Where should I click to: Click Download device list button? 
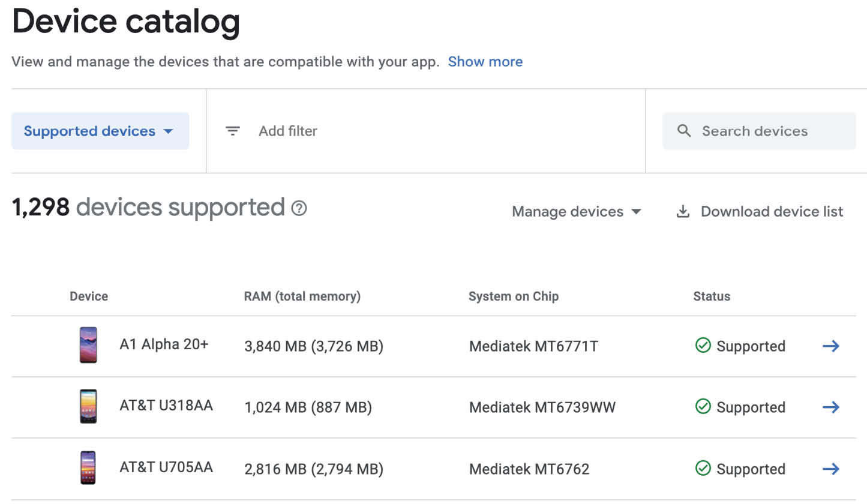(760, 212)
